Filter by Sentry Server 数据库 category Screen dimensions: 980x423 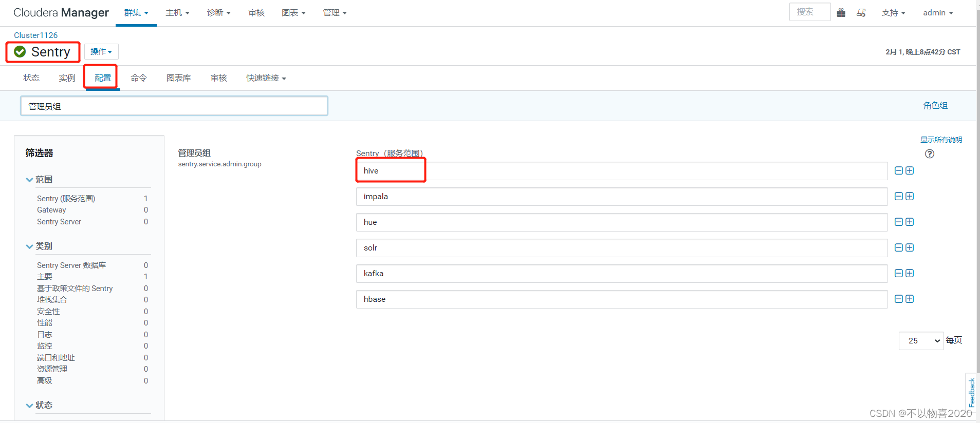71,265
